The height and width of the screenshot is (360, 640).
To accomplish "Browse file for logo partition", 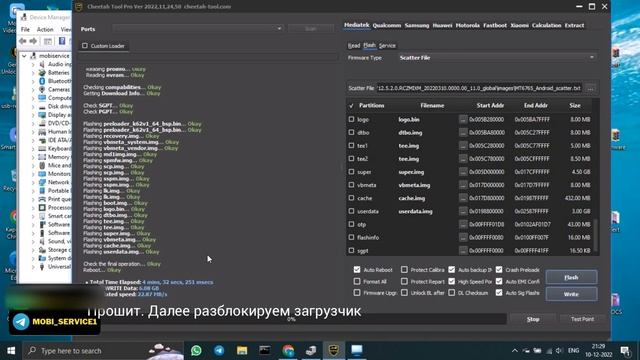I will pos(463,120).
